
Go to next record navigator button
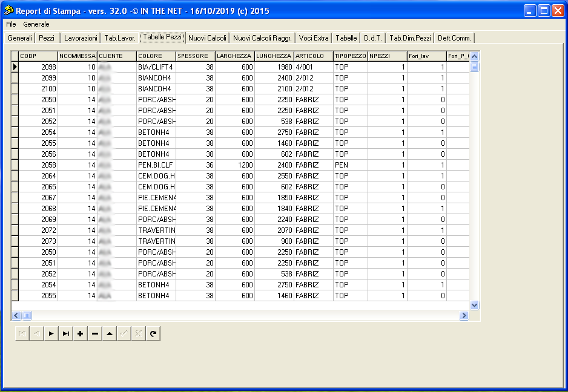(51, 333)
